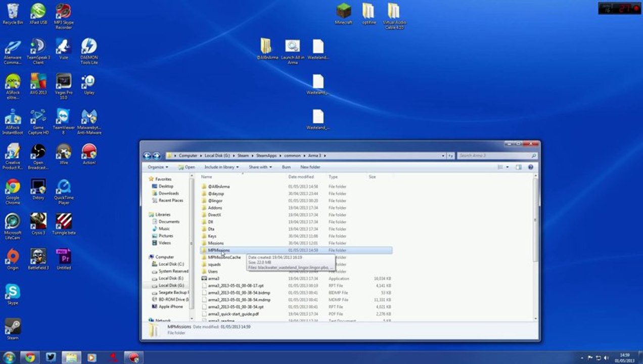The height and width of the screenshot is (364, 643).
Task: Select Local Disk (C:) in tree
Action: [171, 264]
